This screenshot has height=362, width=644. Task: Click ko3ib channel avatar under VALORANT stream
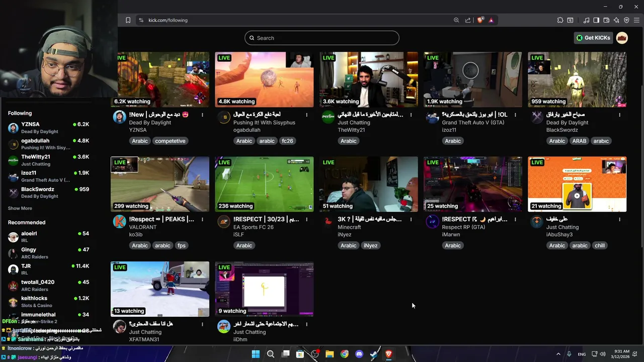click(x=119, y=222)
